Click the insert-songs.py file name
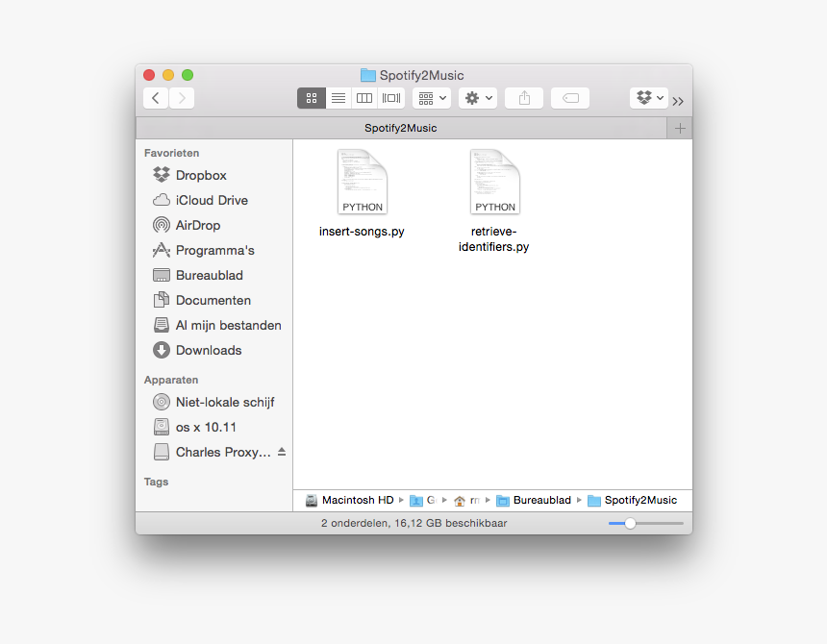The width and height of the screenshot is (827, 644). (x=362, y=232)
